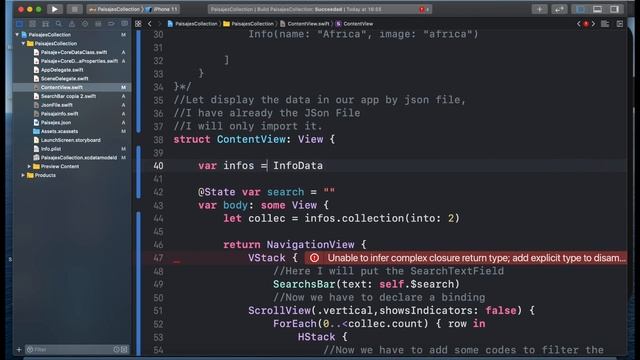Click line number 40 in gutter
640x360 pixels.
(x=158, y=166)
